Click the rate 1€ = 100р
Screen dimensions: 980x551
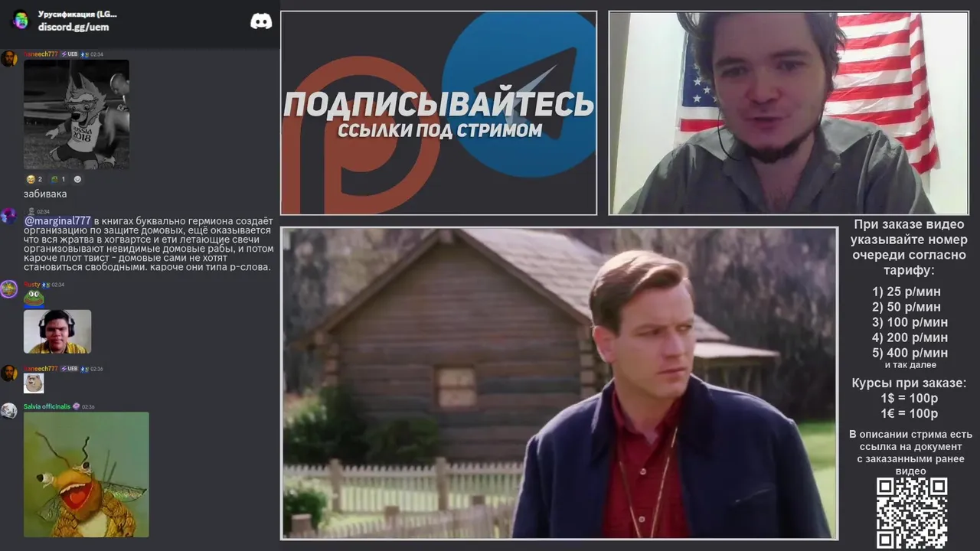coord(910,414)
